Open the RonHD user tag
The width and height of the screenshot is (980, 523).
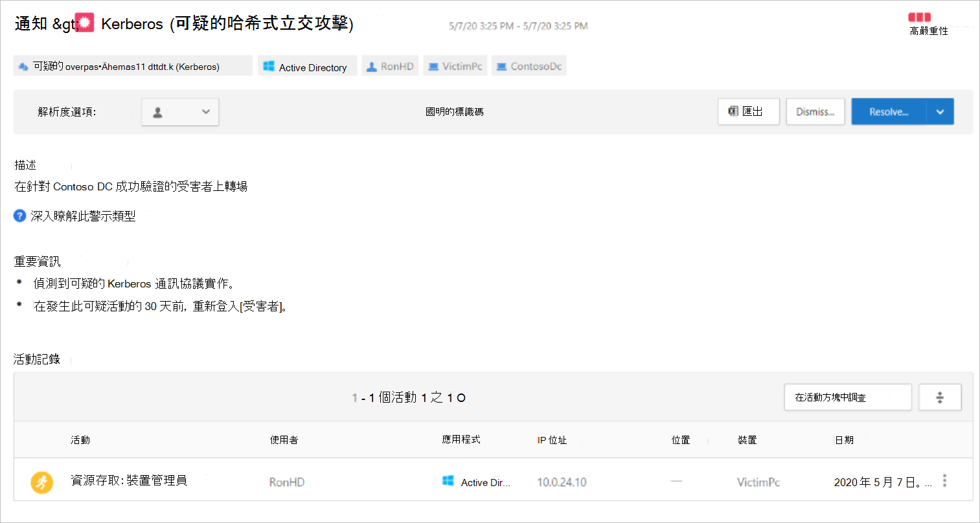[x=390, y=66]
